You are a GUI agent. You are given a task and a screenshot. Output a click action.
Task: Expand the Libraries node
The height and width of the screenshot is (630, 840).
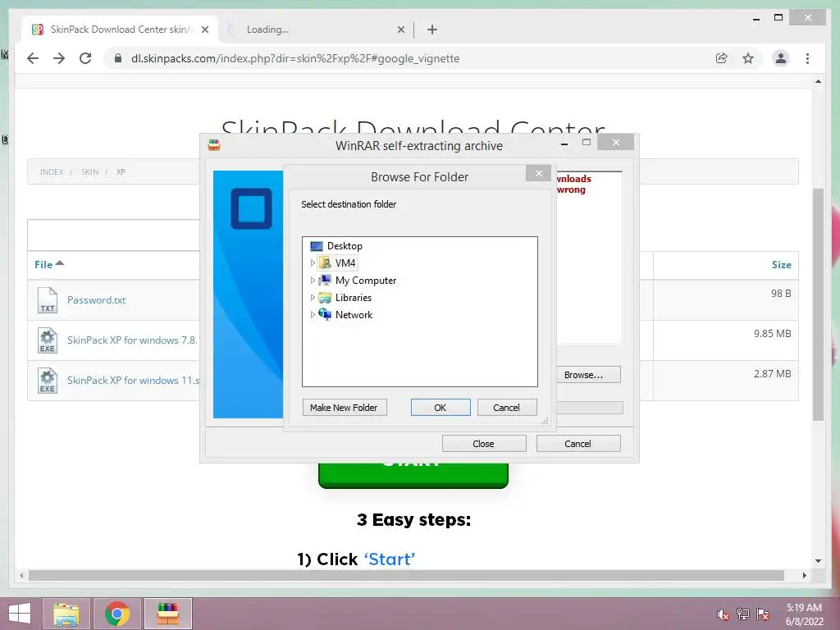click(313, 297)
